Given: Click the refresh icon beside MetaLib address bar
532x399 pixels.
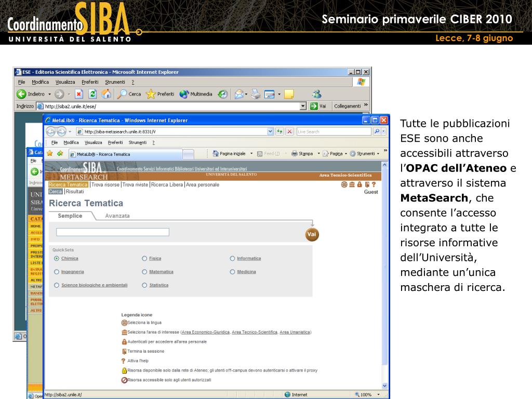Looking at the screenshot, I should pyautogui.click(x=280, y=131).
